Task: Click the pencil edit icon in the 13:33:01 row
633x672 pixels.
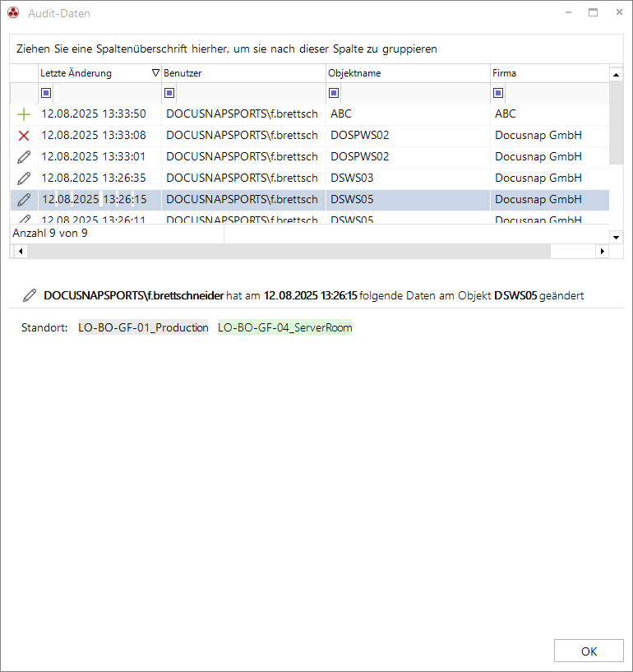Action: coord(24,157)
